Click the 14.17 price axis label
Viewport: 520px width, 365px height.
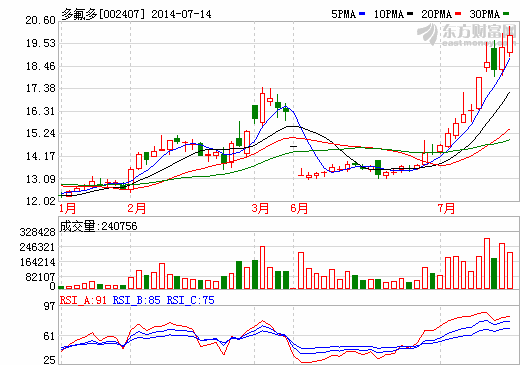(x=40, y=156)
